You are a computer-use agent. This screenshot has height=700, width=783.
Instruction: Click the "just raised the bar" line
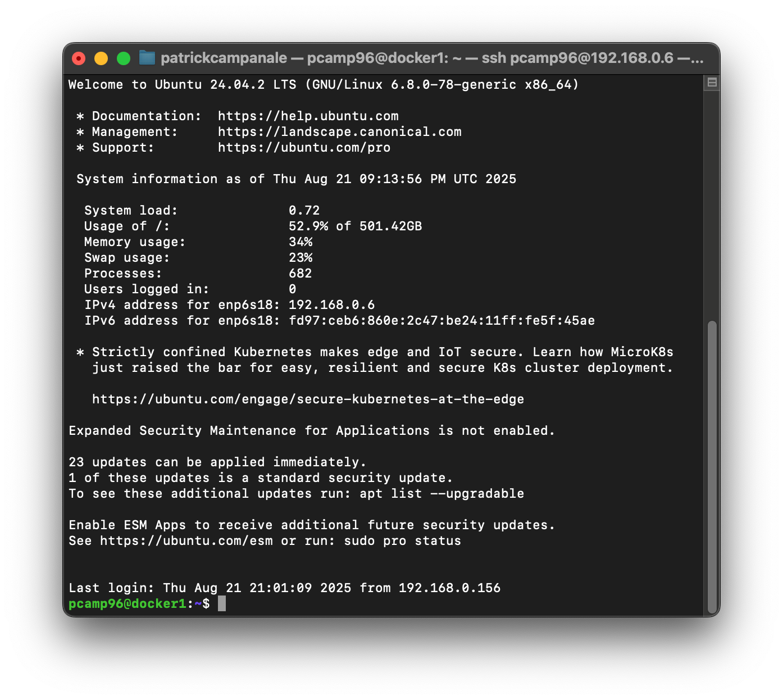point(383,368)
